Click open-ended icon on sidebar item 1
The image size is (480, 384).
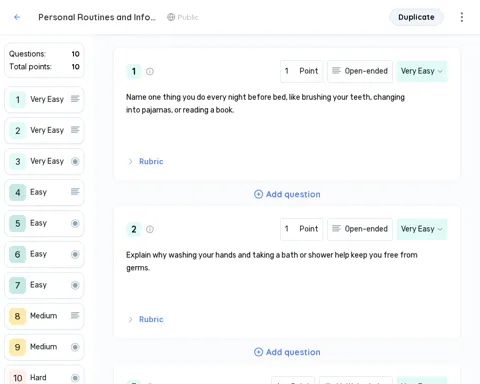pyautogui.click(x=75, y=99)
